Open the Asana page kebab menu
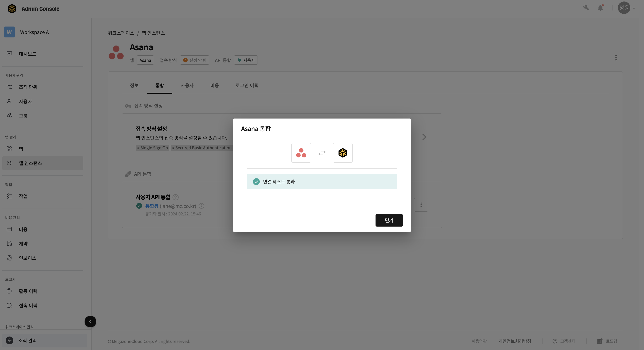 pyautogui.click(x=616, y=58)
